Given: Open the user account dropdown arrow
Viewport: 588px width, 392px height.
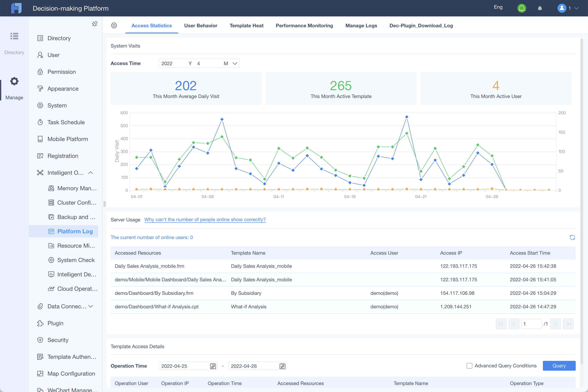Looking at the screenshot, I should pyautogui.click(x=577, y=8).
